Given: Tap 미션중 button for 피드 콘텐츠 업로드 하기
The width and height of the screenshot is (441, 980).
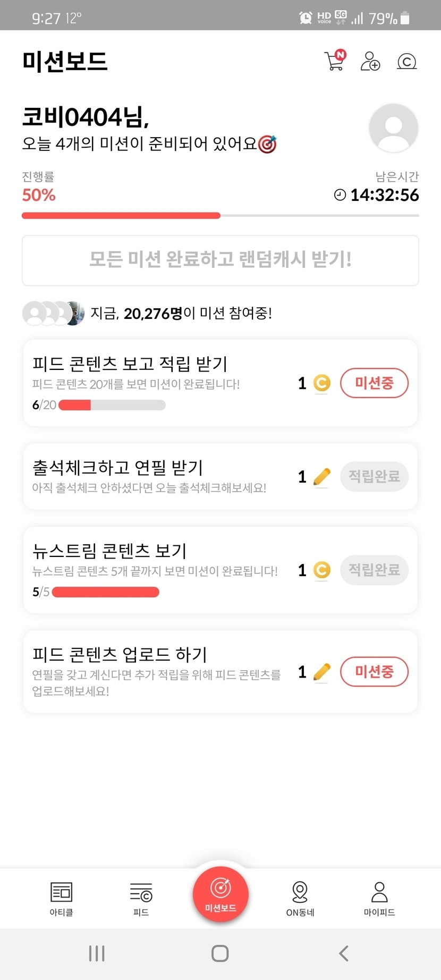Looking at the screenshot, I should pos(374,672).
